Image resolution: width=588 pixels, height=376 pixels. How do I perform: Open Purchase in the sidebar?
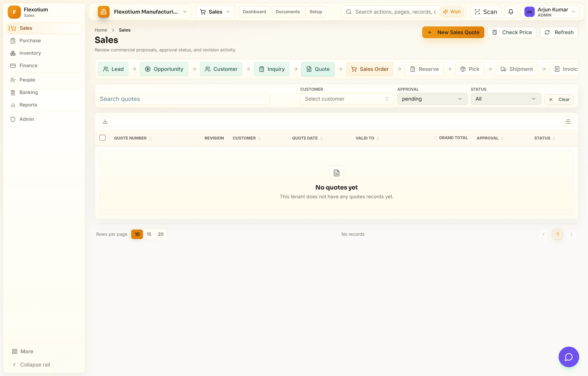point(44,41)
